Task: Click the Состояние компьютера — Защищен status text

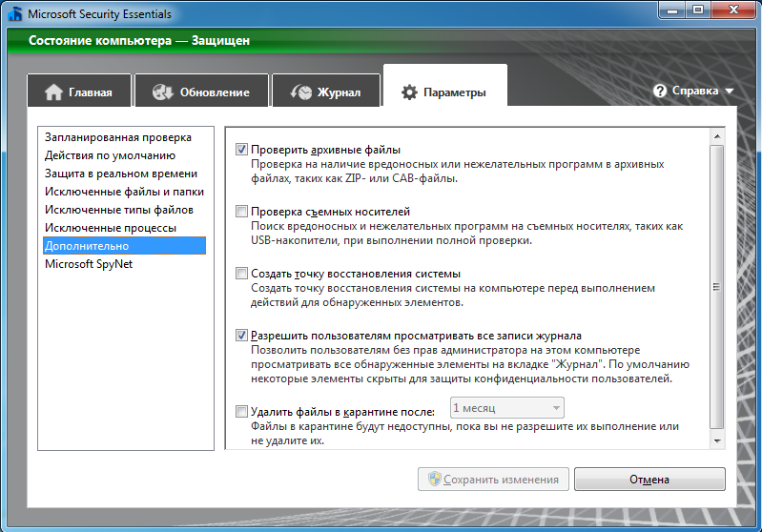Action: point(139,40)
